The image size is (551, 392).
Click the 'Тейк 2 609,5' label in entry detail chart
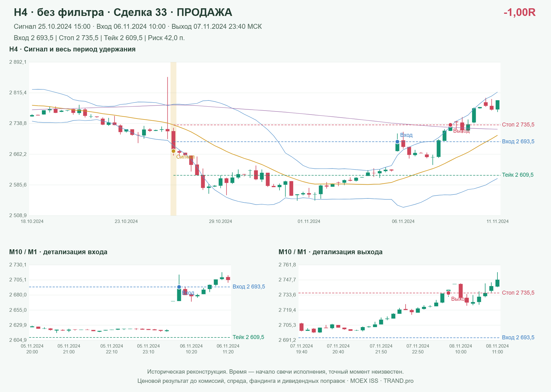(x=248, y=337)
